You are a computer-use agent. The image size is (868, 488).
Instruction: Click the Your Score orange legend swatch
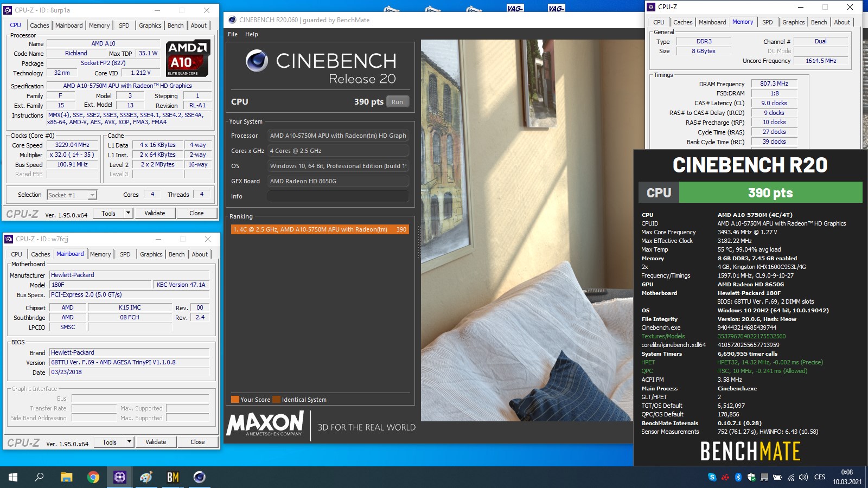(235, 400)
